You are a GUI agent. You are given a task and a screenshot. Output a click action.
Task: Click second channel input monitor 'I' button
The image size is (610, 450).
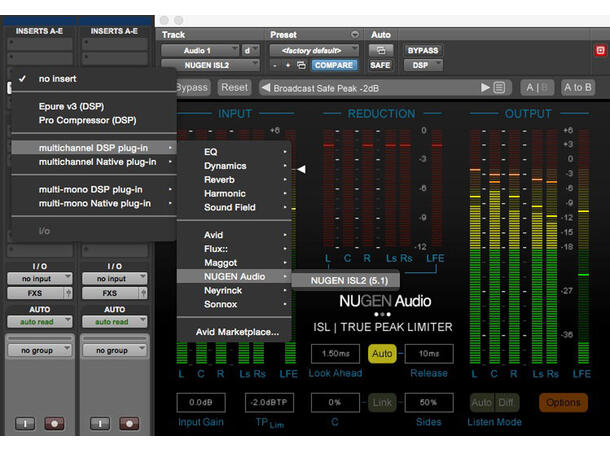pos(100,423)
